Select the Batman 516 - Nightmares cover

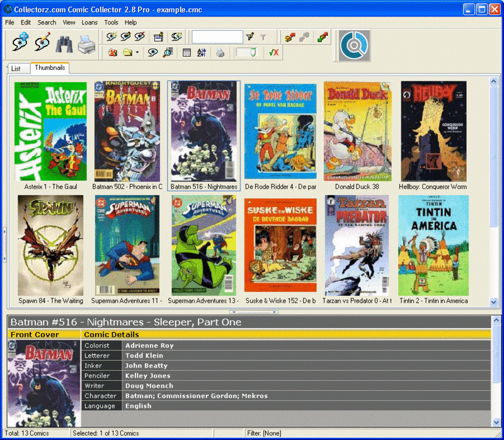click(203, 132)
